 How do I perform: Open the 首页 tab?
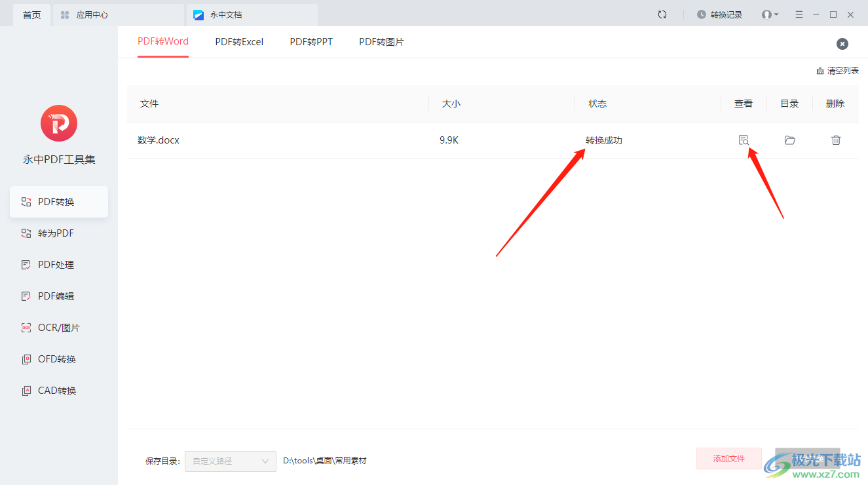point(31,14)
